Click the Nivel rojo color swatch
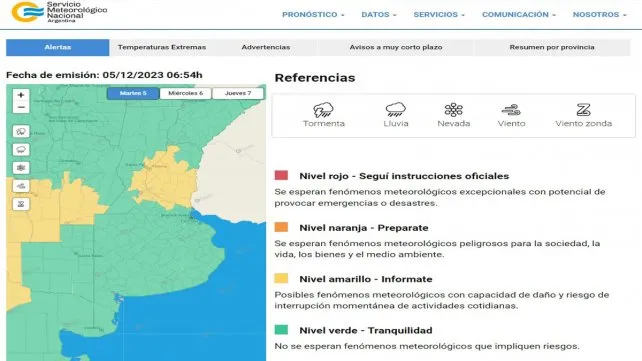This screenshot has height=361, width=642. pos(281,175)
